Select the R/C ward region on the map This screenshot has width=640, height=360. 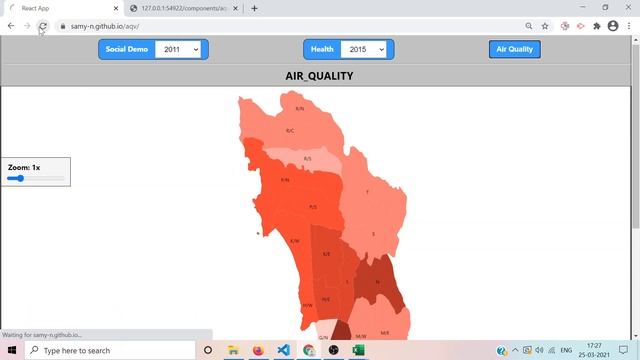point(290,131)
